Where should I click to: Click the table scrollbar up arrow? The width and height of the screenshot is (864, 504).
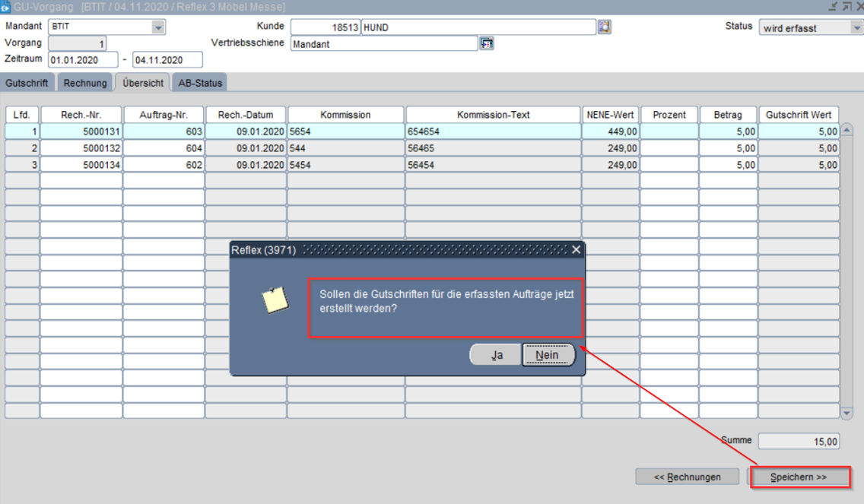pyautogui.click(x=847, y=129)
